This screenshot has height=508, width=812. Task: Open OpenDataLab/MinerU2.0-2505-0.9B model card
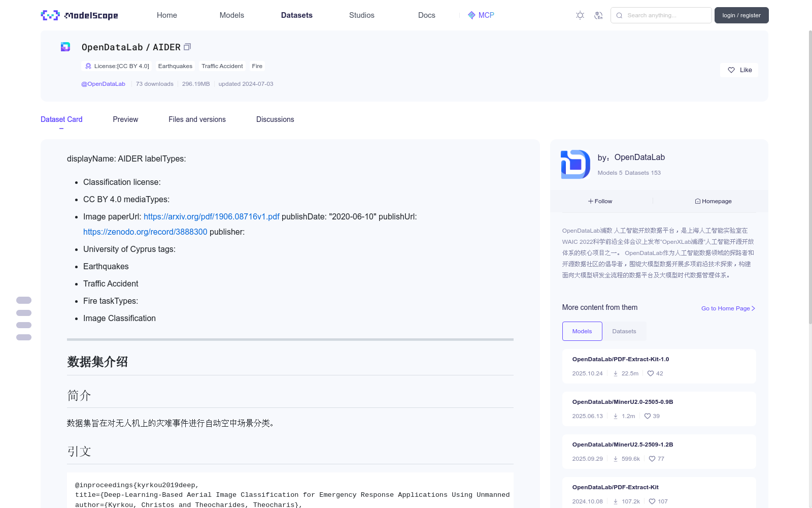659,409
